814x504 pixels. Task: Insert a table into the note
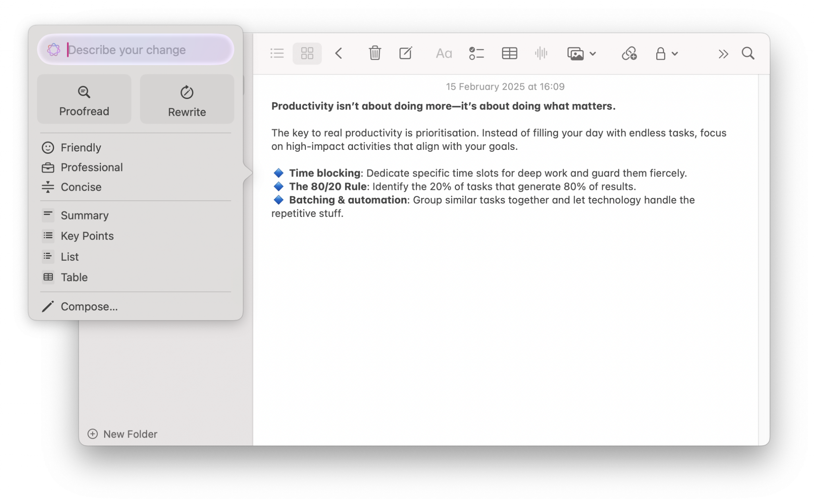point(509,53)
